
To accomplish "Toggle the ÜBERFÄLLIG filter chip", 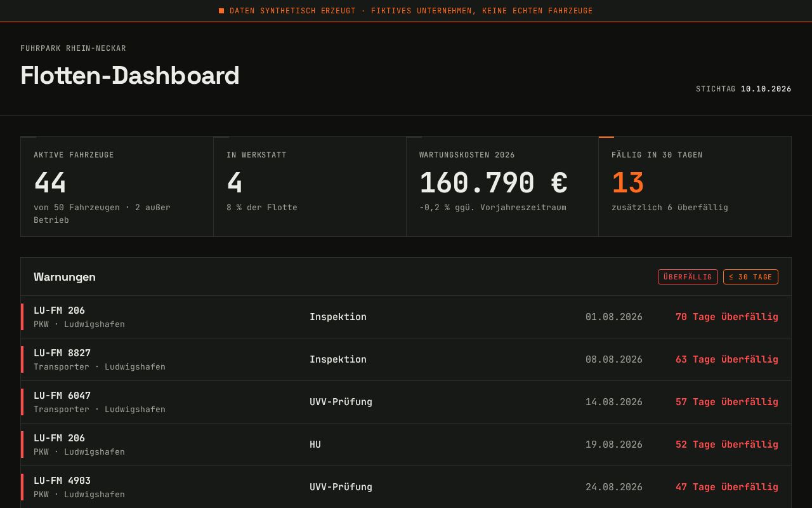I will 688,277.
